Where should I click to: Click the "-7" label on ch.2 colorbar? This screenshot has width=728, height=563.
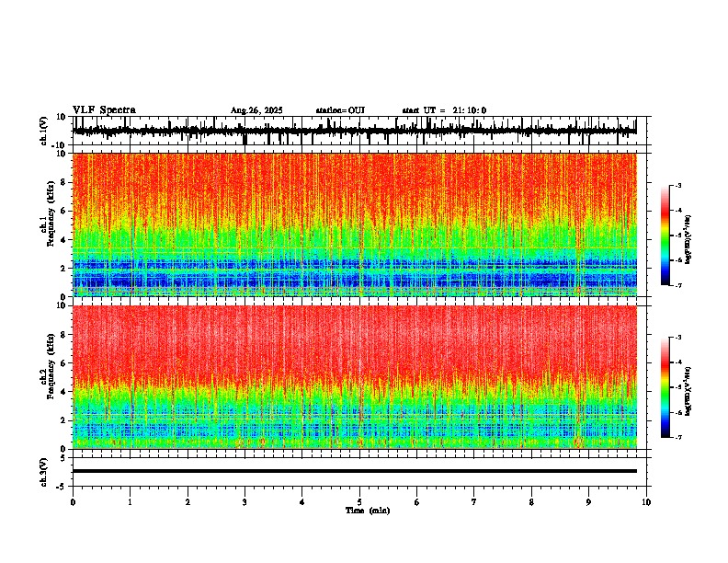tap(678, 437)
